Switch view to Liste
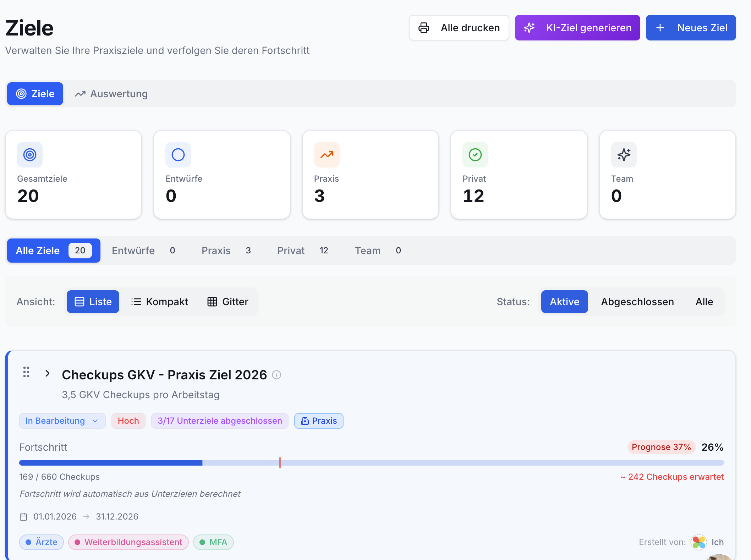 pyautogui.click(x=93, y=302)
